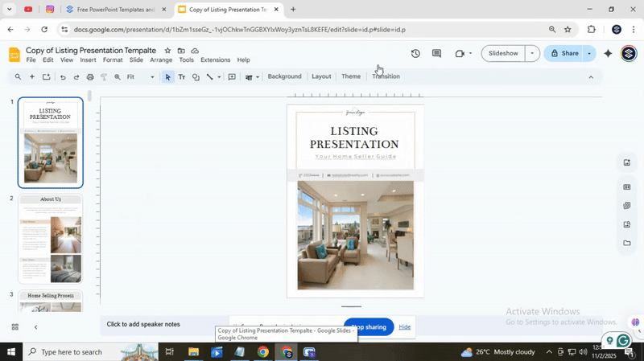This screenshot has width=644, height=361.
Task: Open the Insert menu
Action: (x=88, y=60)
